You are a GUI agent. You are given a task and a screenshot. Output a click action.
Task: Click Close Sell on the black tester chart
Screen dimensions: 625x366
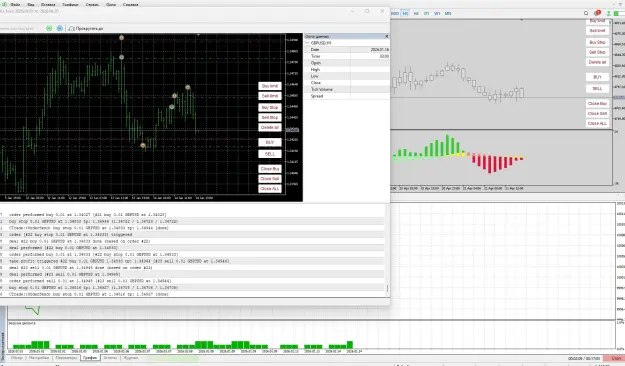pos(270,179)
